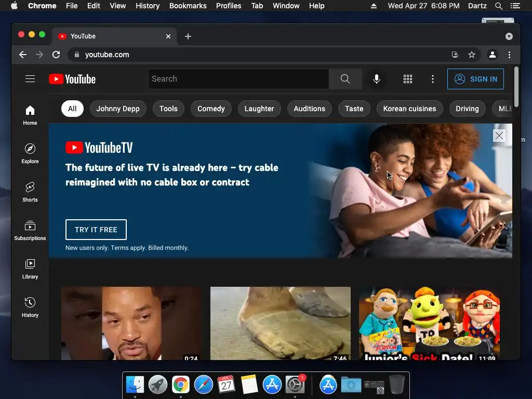Image resolution: width=532 pixels, height=399 pixels.
Task: Open Calendar from the Dock
Action: 227,385
